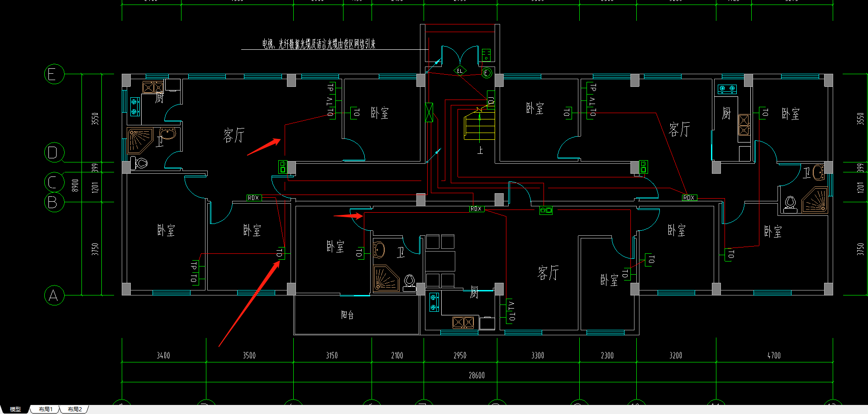The height and width of the screenshot is (414, 868).
Task: Select the overall dimension 28600
Action: point(477,375)
